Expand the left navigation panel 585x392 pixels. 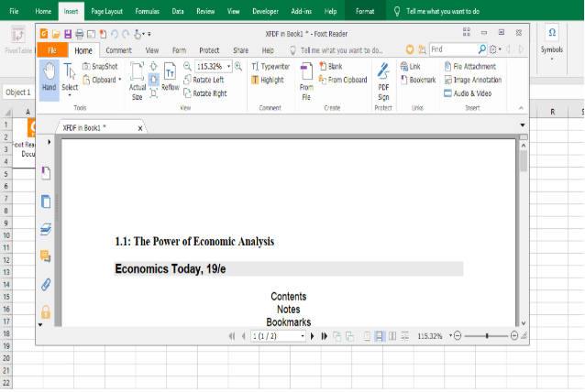[x=49, y=142]
